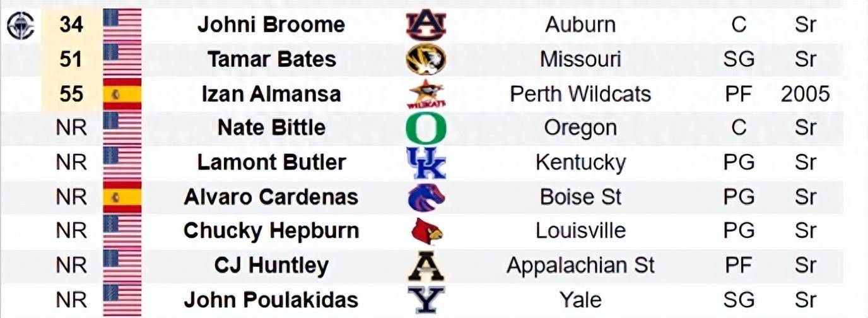Click Nate Bittle's NR rank cell
Screen dimensions: 868x318
(71, 128)
